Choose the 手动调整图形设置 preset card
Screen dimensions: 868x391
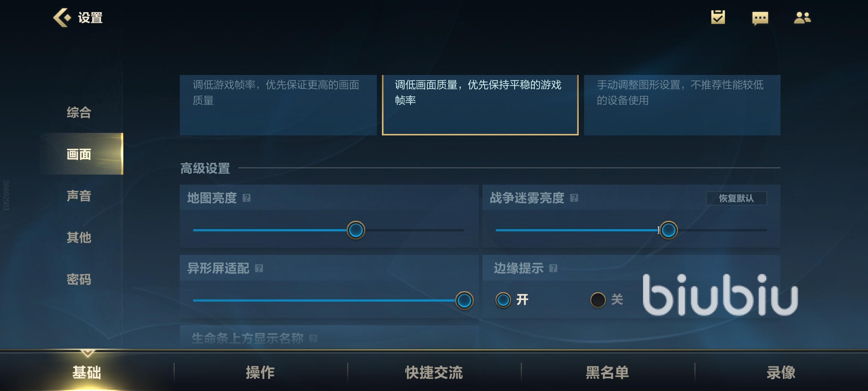pos(682,105)
